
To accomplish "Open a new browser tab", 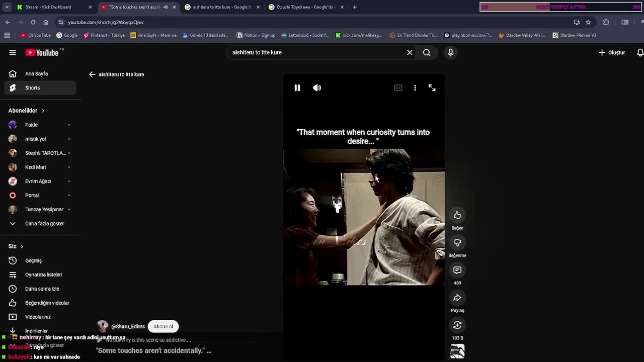I will [x=355, y=7].
